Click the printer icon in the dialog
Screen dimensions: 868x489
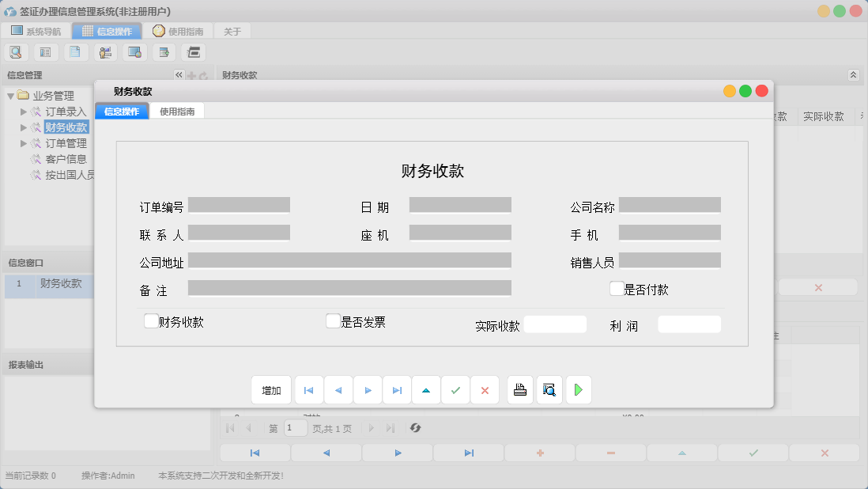point(519,389)
